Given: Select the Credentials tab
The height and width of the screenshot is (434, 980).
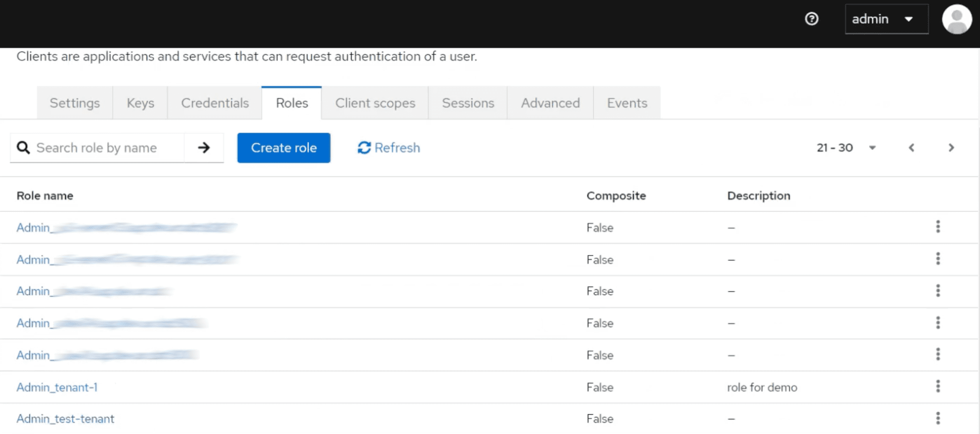Looking at the screenshot, I should [x=214, y=103].
